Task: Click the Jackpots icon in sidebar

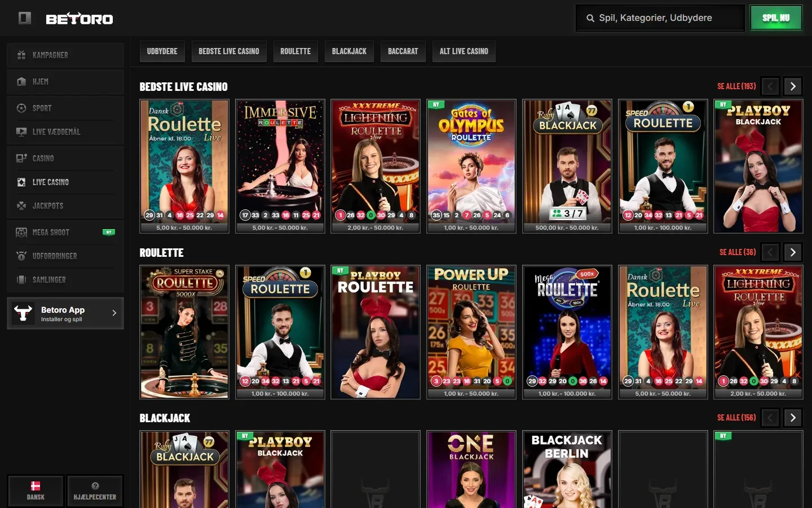Action: coord(21,205)
